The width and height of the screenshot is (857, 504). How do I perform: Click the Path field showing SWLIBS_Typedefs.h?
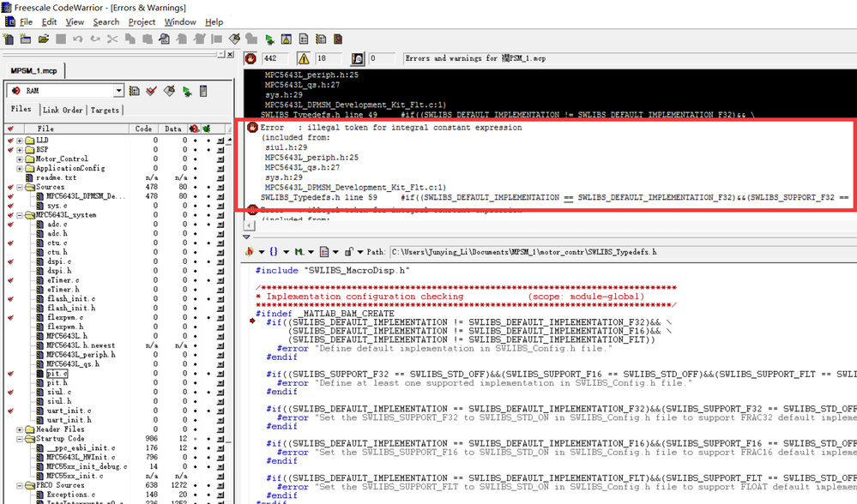point(623,252)
